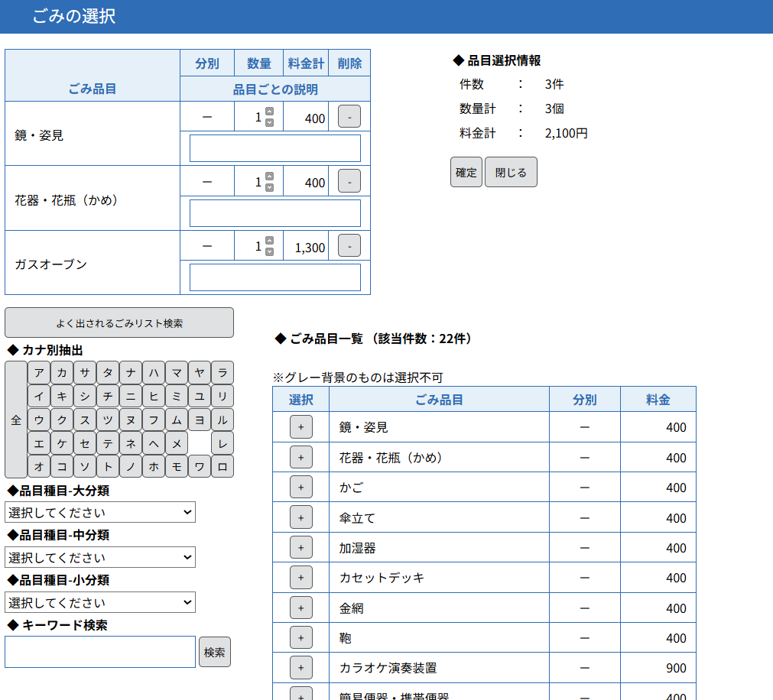Remove 花器・花瓶（かめ） from the selection
773x700 pixels.
coord(349,182)
